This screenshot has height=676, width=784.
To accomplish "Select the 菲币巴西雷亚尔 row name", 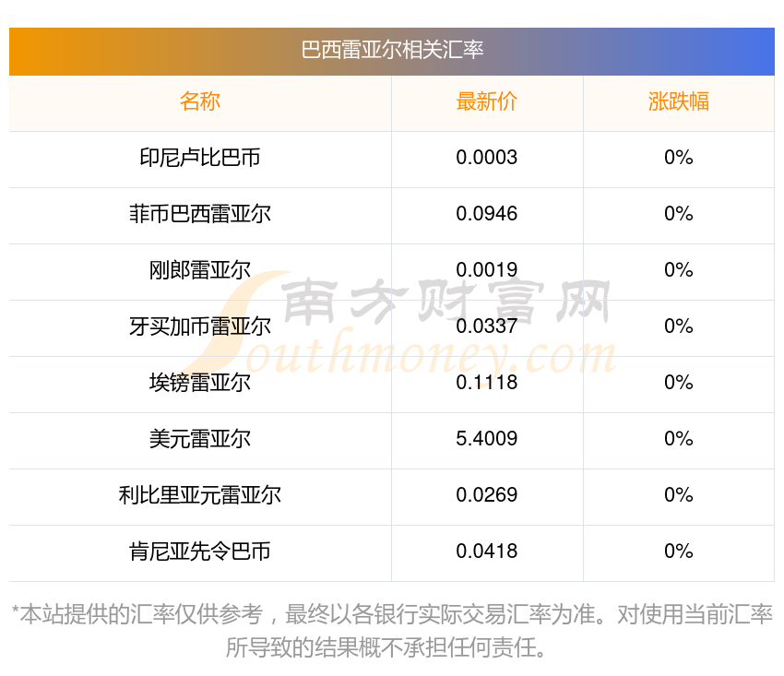I will (x=200, y=214).
